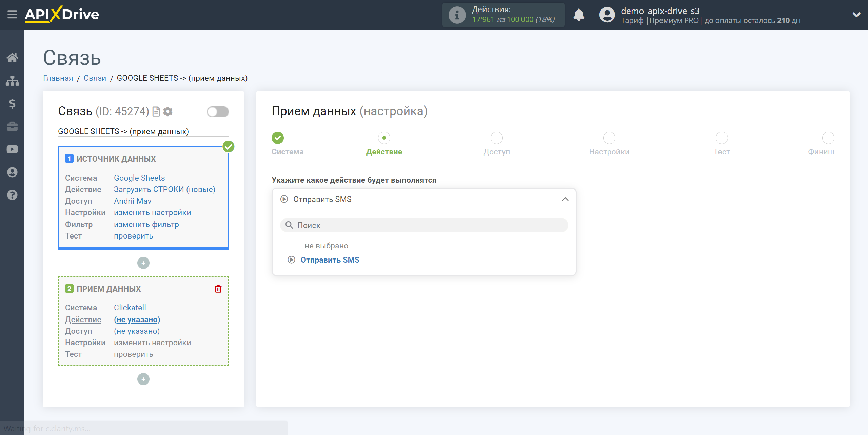Click receiver Доступ (не указано) link
This screenshot has width=868, height=435.
(137, 331)
